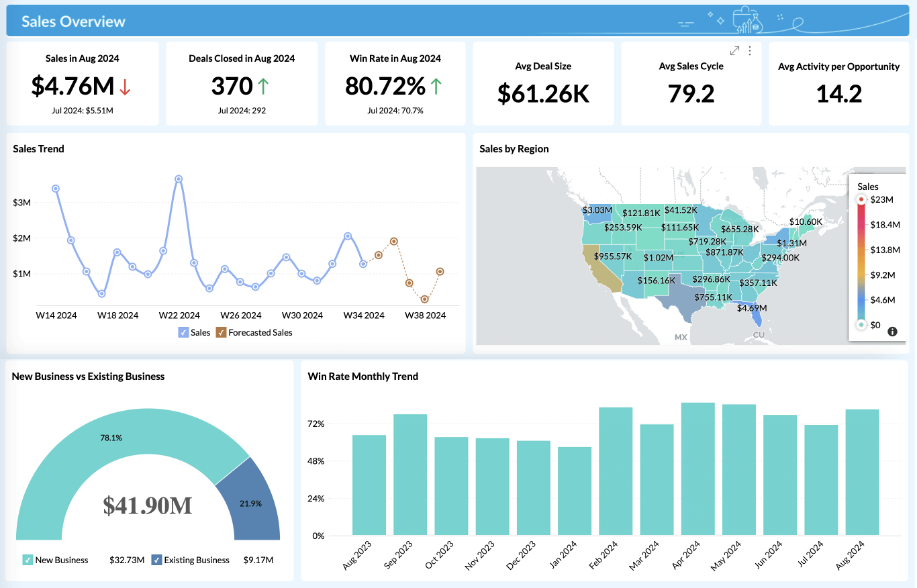Select the Sales Overview title bar
The width and height of the screenshot is (917, 588).
(x=73, y=21)
